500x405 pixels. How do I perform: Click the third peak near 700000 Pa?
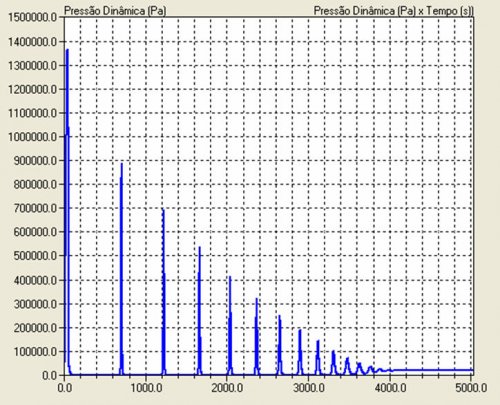[163, 210]
